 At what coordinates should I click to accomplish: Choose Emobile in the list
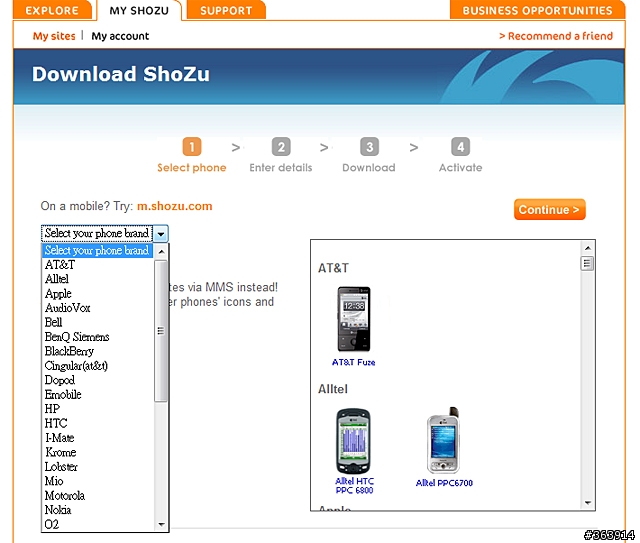[97, 394]
